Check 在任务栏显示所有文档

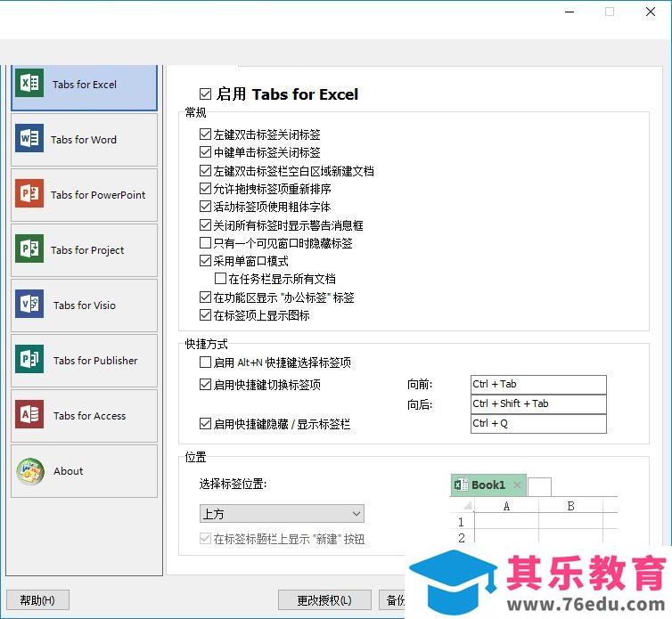220,279
